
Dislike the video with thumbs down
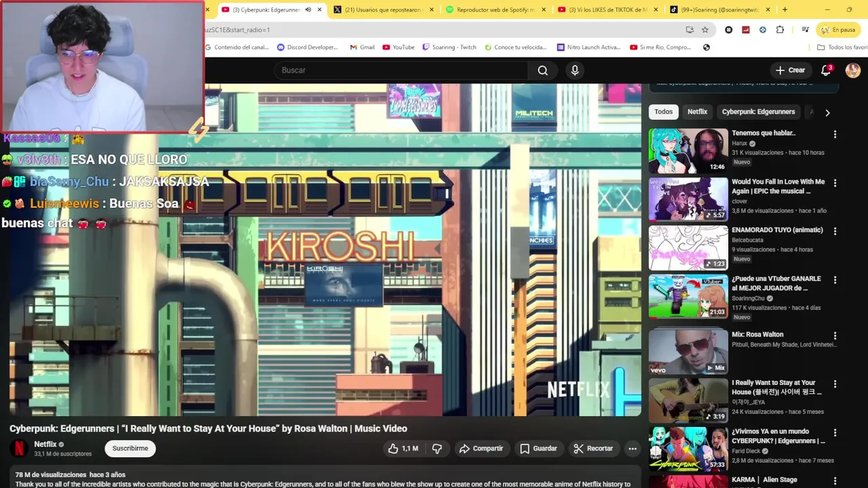coord(437,449)
